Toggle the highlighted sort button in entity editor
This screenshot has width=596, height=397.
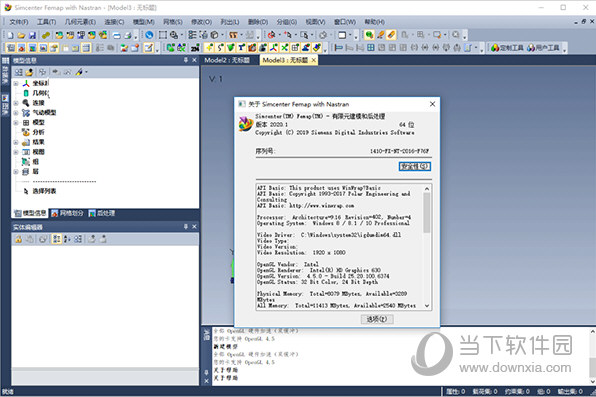pyautogui.click(x=56, y=239)
